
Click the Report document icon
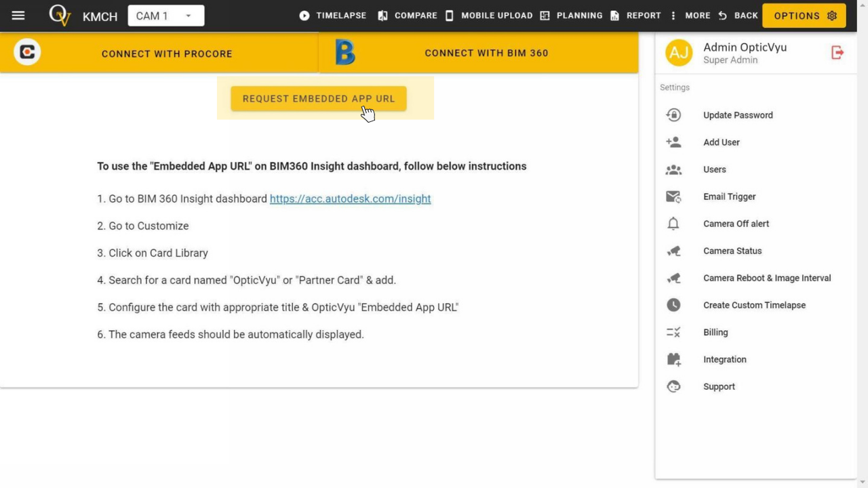tap(614, 16)
